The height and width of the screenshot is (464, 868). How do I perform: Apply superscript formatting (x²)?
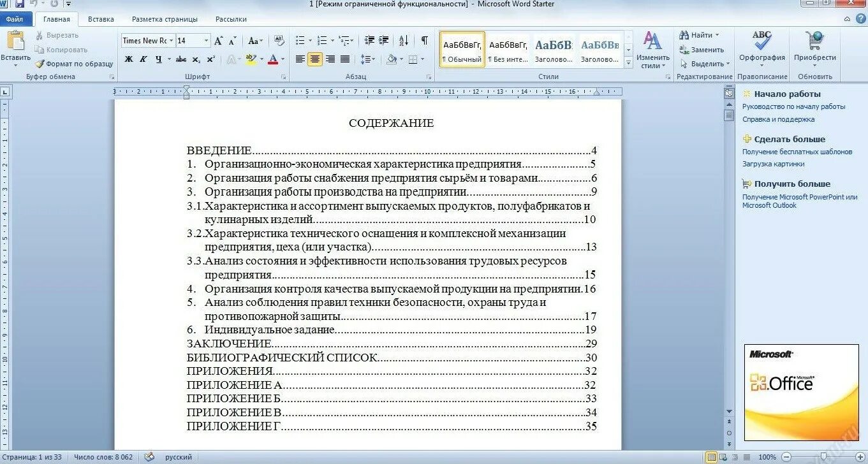point(211,59)
